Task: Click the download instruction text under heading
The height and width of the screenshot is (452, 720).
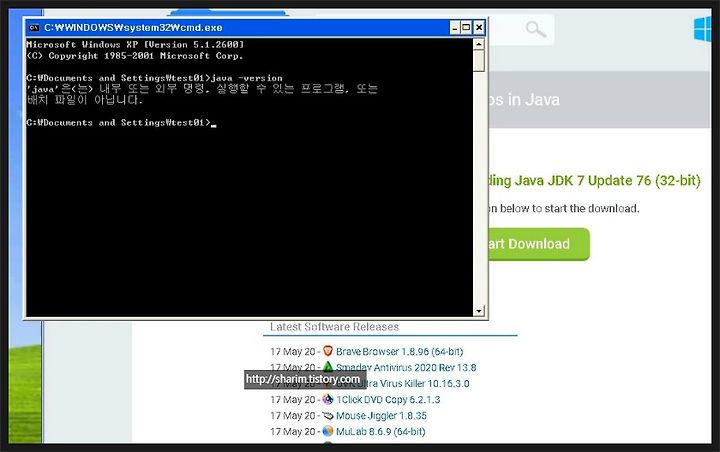Action: (563, 209)
